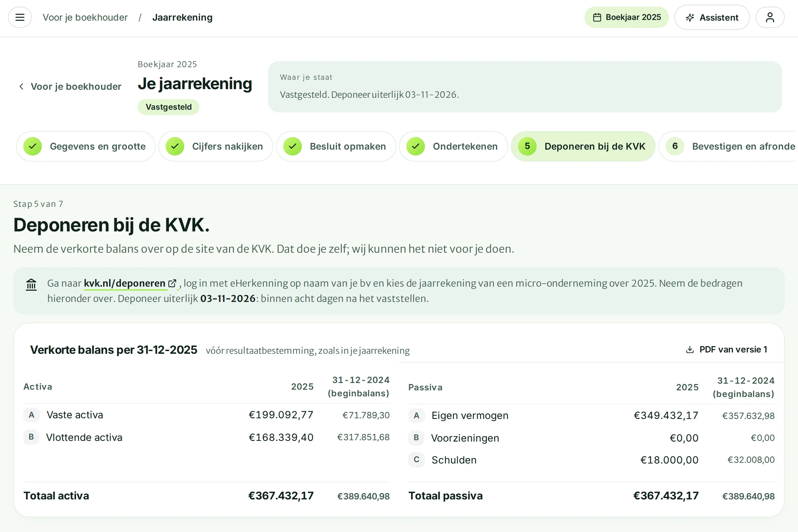This screenshot has height=532, width=798.
Task: Select 'Vlottende activa' amount €168.339,40
Action: tap(281, 437)
